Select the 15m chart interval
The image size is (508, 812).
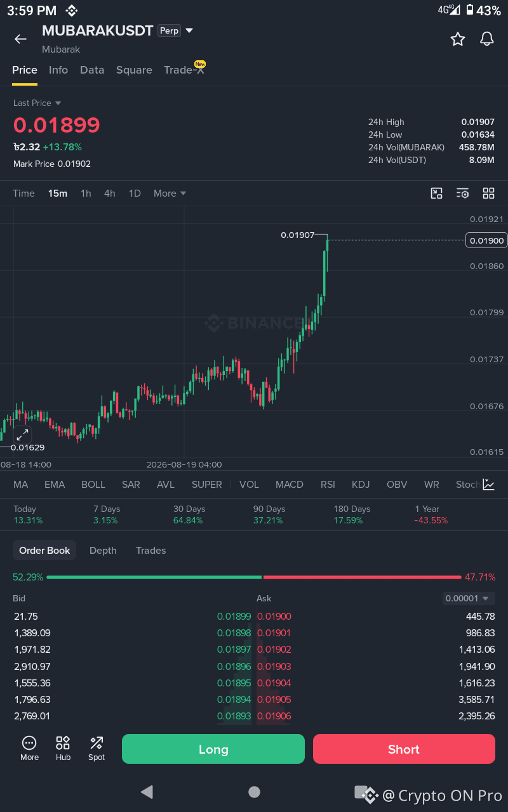(x=58, y=193)
